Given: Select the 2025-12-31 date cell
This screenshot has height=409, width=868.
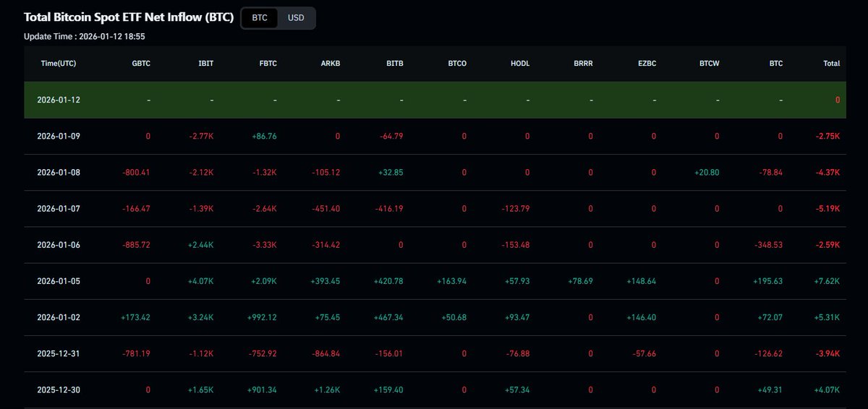Looking at the screenshot, I should tap(59, 354).
